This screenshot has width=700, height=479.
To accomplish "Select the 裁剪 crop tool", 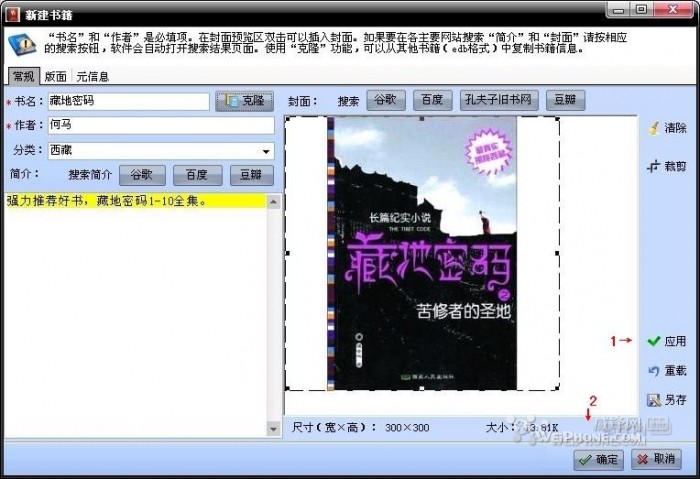I will coord(667,167).
